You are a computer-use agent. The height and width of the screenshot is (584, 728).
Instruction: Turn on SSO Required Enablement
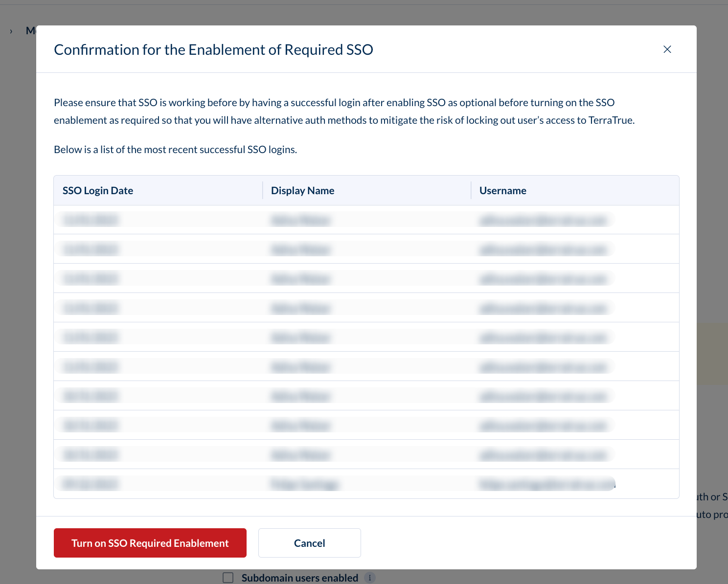coord(150,543)
